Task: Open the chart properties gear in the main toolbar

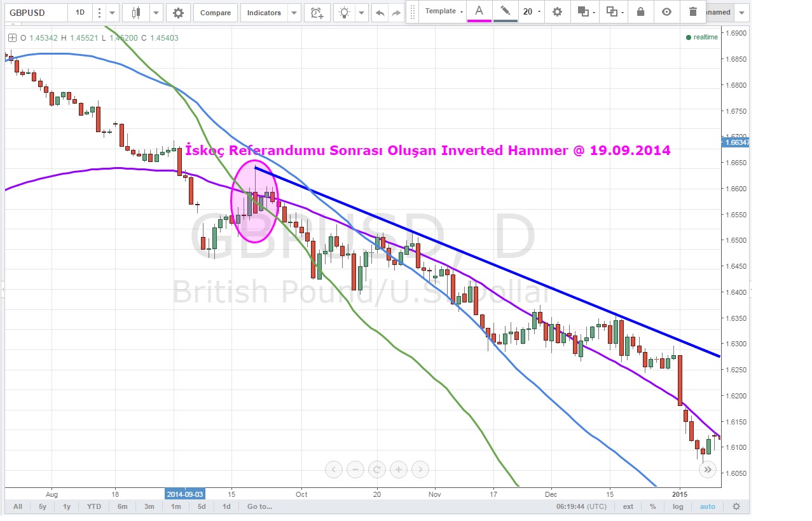Action: [x=178, y=13]
